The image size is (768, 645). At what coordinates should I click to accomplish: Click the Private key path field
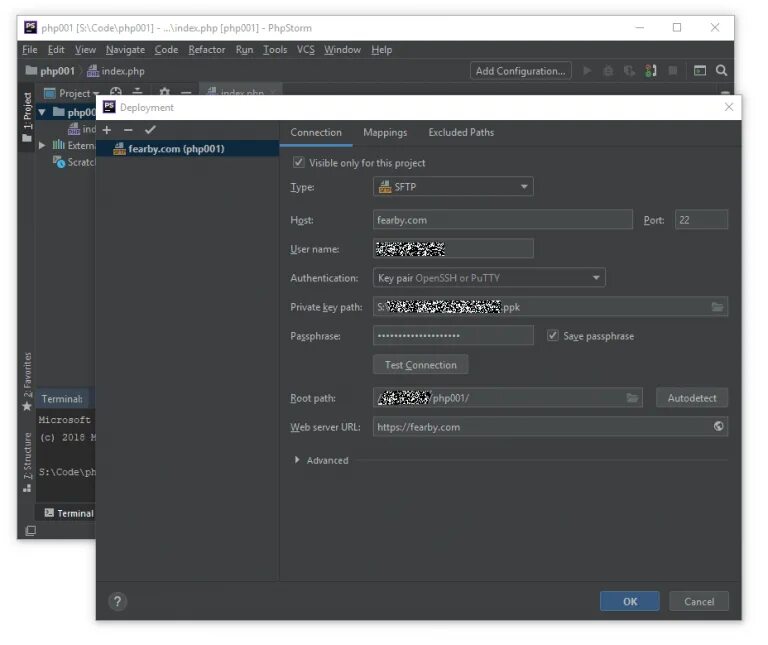tap(550, 307)
